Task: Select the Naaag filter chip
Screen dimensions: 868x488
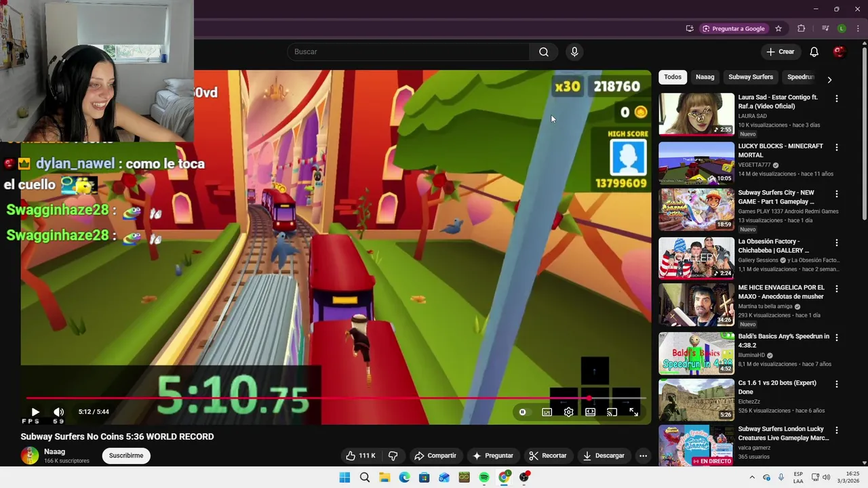Action: coord(705,77)
